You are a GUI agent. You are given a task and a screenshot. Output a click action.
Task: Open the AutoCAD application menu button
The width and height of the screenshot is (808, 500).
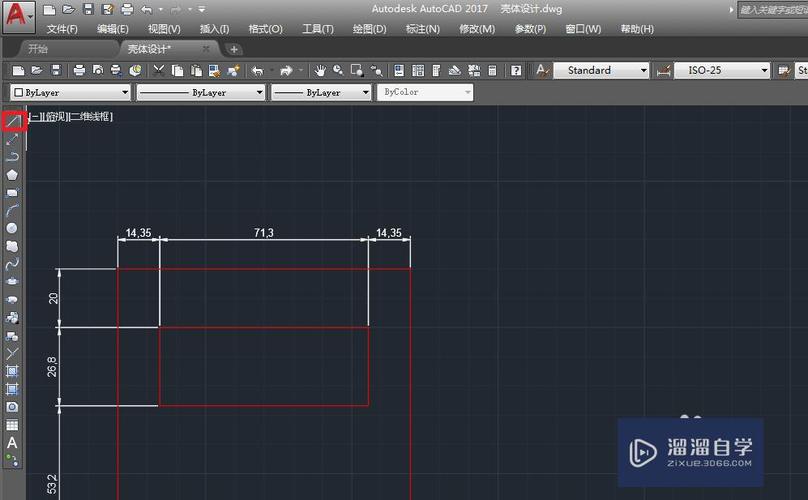[18, 16]
